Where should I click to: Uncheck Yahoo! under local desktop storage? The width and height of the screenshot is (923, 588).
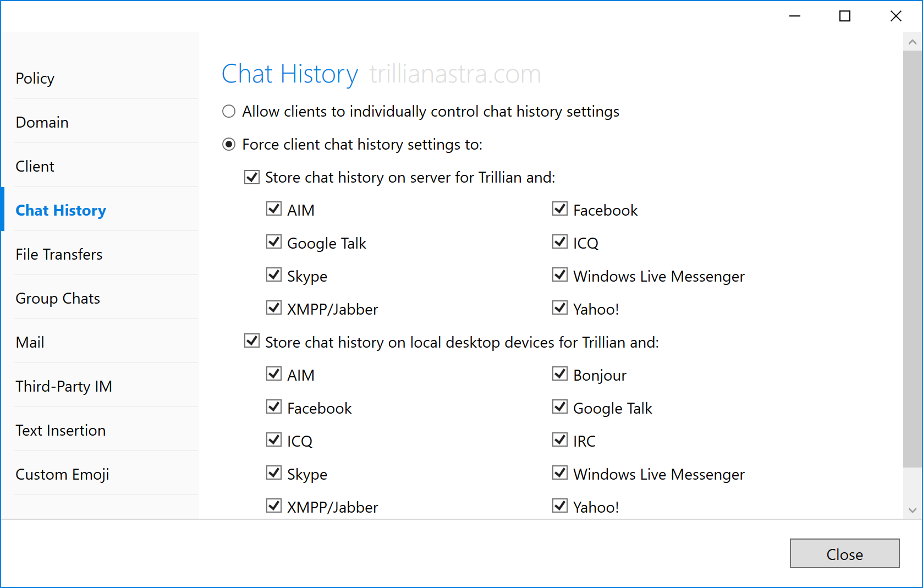click(560, 506)
